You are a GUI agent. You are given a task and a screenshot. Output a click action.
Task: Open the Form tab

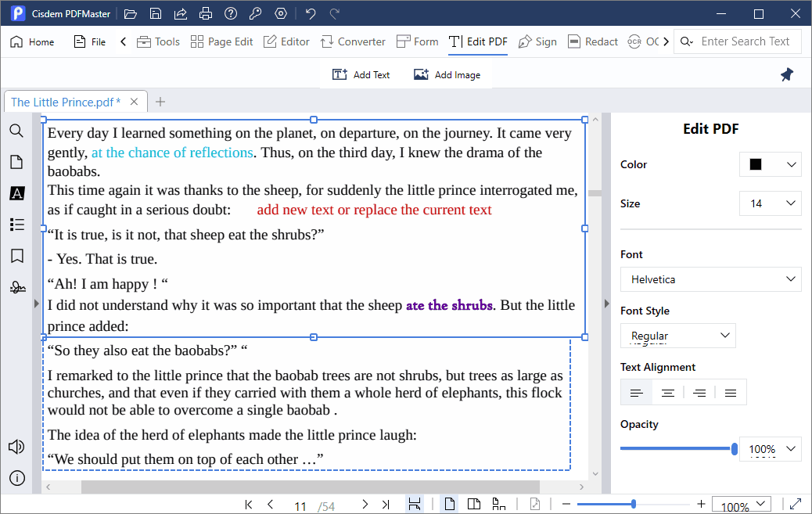coord(418,41)
